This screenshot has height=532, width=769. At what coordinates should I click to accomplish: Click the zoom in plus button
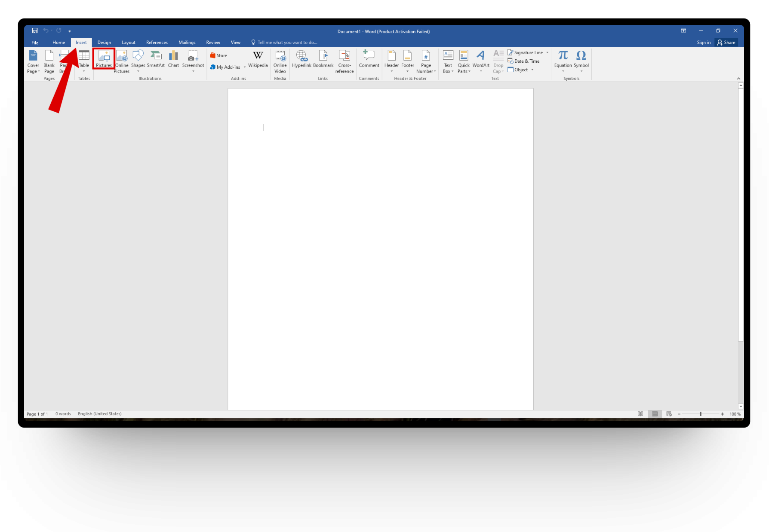pyautogui.click(x=723, y=414)
